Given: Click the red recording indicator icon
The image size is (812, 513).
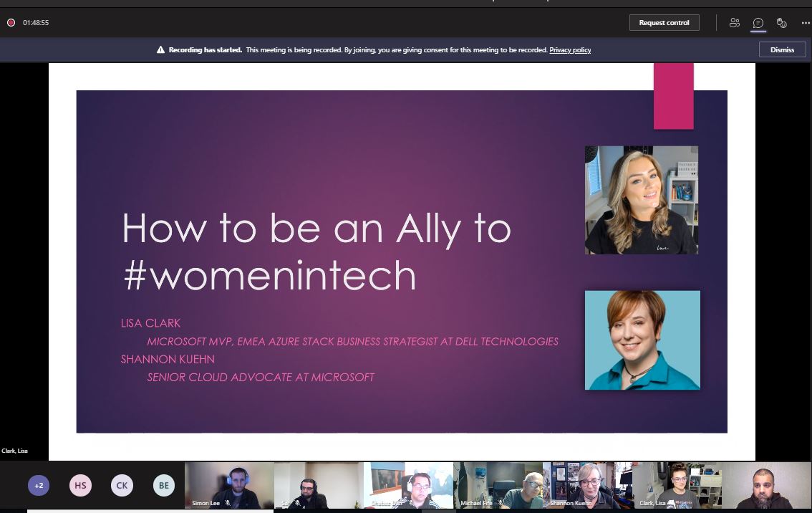Looking at the screenshot, I should tap(11, 23).
